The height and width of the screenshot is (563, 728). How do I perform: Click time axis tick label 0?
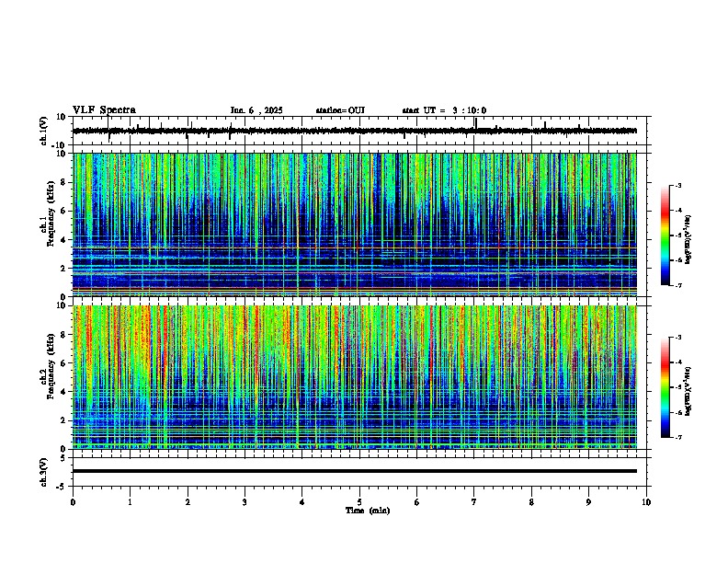point(73,502)
